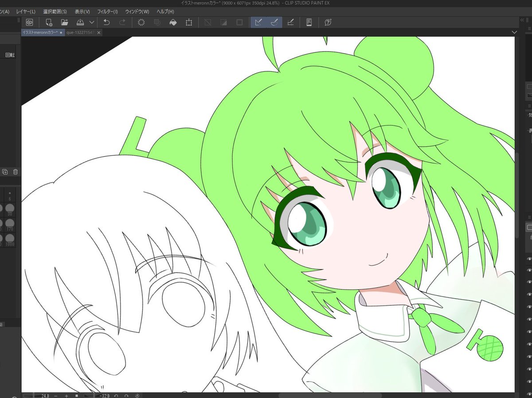Open the フィルター(I) menu
Viewport: 532px width, 398px height.
coord(108,12)
